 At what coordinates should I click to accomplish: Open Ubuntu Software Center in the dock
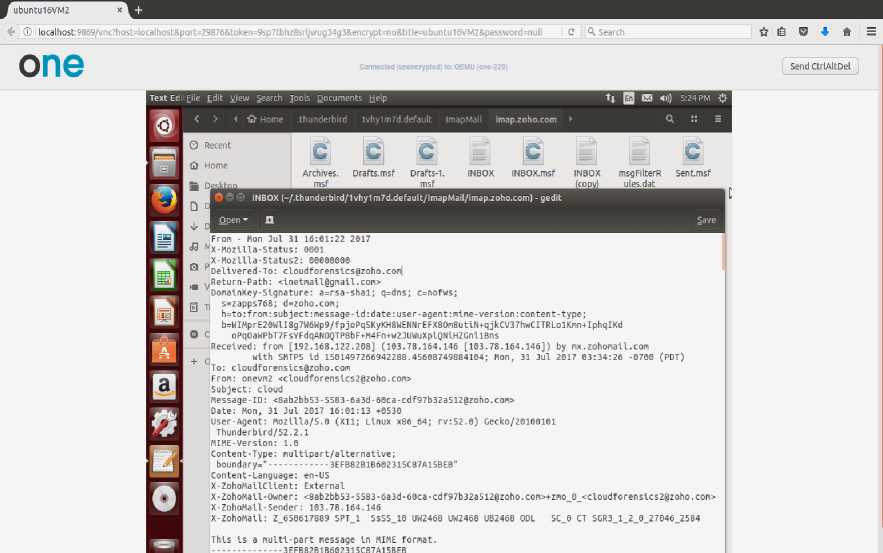[164, 349]
